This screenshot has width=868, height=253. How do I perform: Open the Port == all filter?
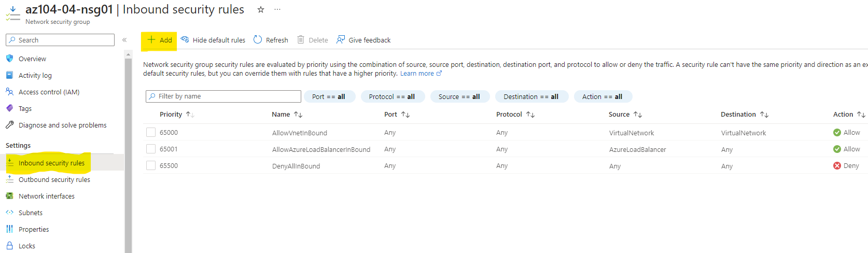pyautogui.click(x=329, y=96)
